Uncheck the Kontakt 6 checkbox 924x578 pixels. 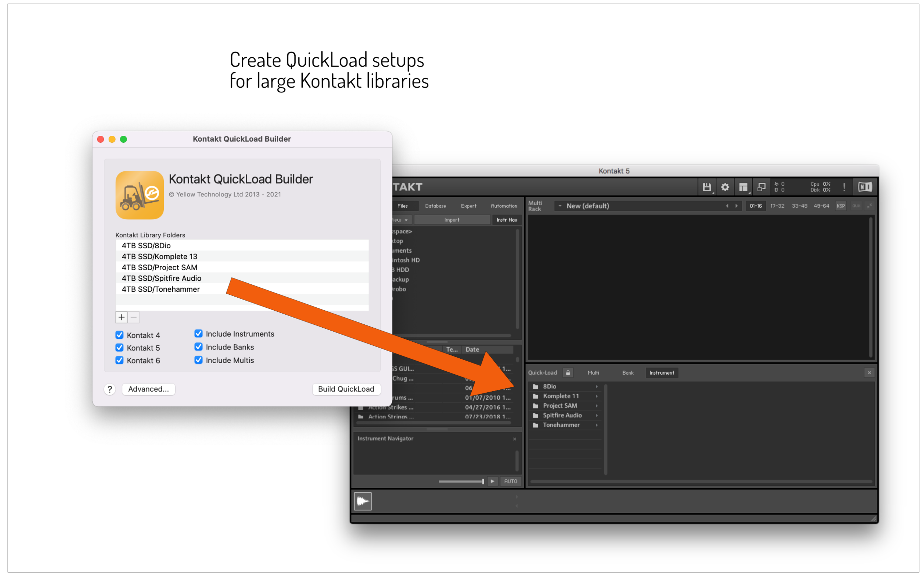coord(119,360)
